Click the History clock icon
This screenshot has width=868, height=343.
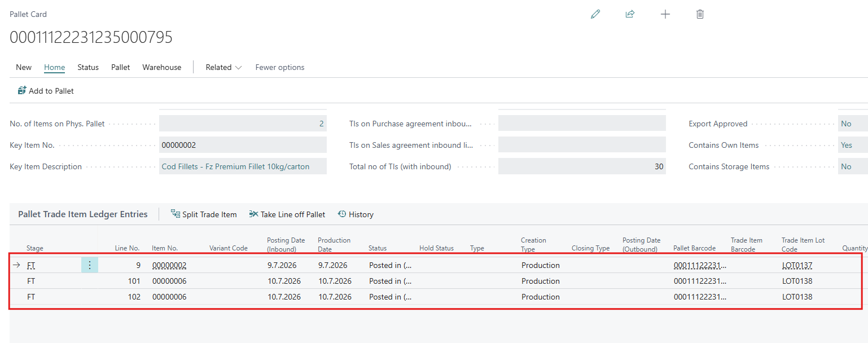click(x=342, y=214)
